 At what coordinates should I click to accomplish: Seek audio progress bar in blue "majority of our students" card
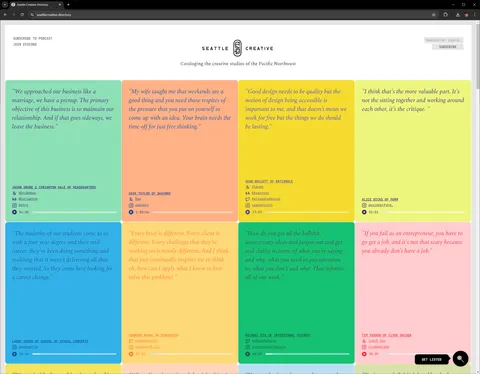(75, 354)
